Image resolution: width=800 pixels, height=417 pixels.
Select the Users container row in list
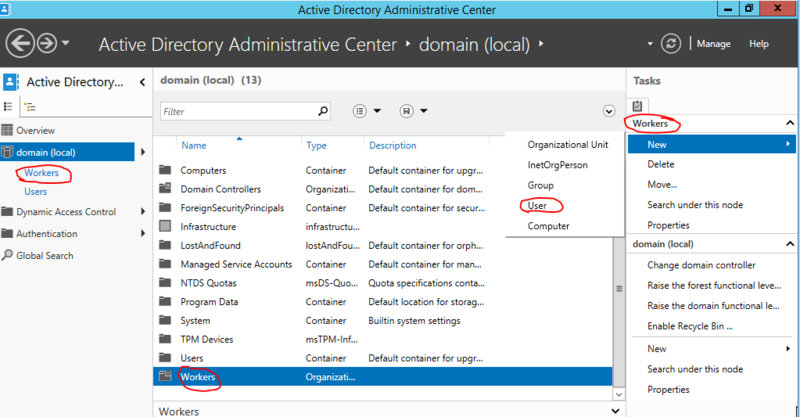point(383,358)
